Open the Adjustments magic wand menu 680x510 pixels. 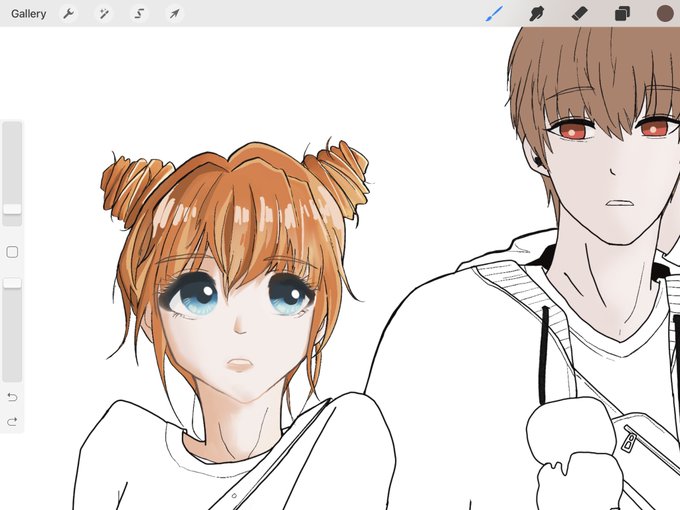(104, 14)
